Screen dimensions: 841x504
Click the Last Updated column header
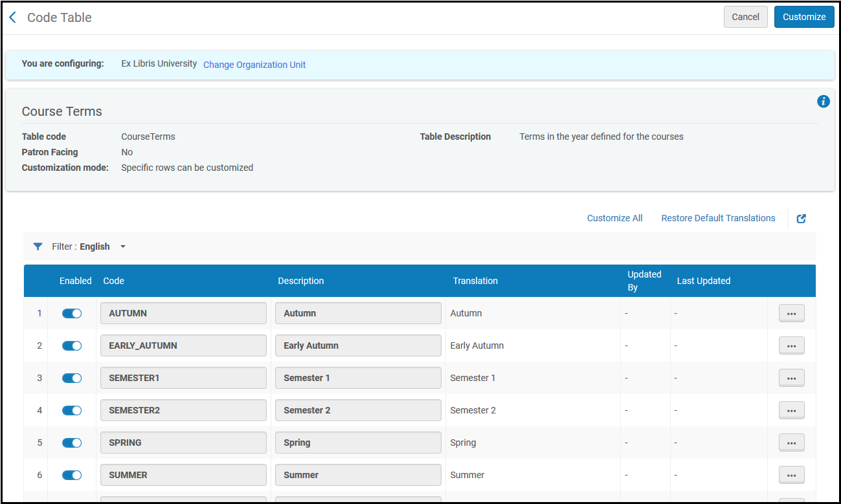pos(704,281)
